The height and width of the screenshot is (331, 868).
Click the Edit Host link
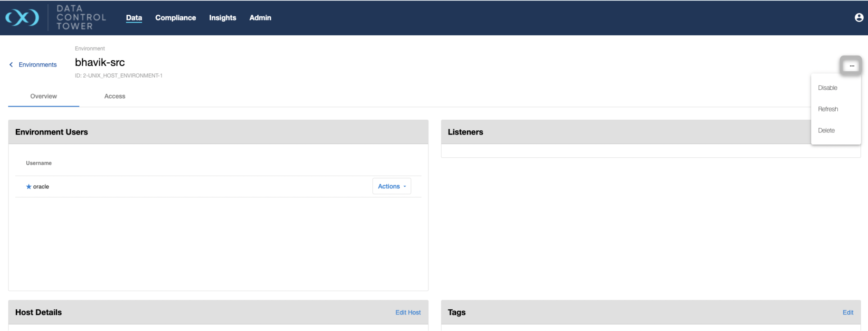tap(408, 312)
